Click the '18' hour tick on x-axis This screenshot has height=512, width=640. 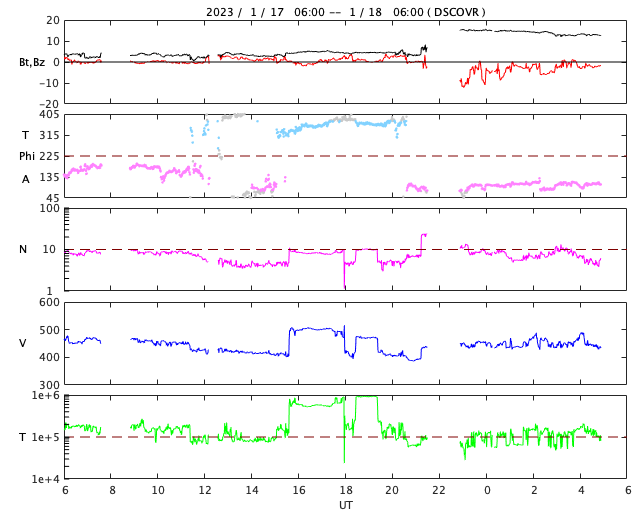[346, 490]
